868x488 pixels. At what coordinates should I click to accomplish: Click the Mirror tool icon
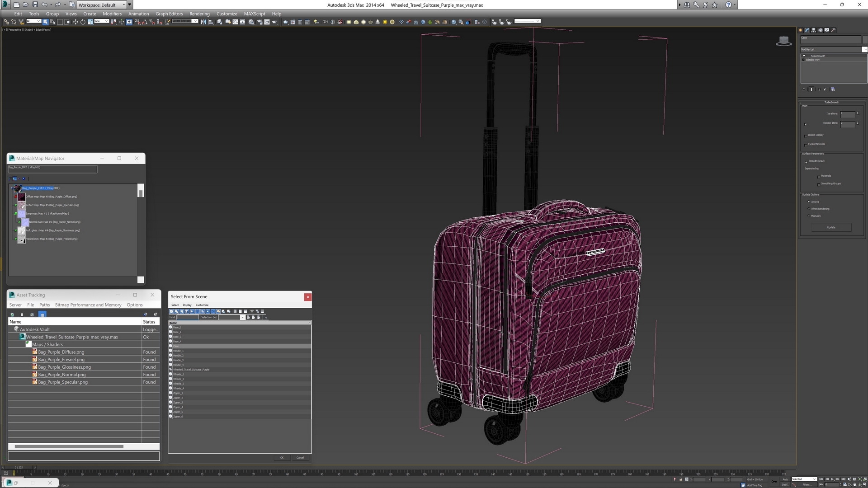point(203,22)
